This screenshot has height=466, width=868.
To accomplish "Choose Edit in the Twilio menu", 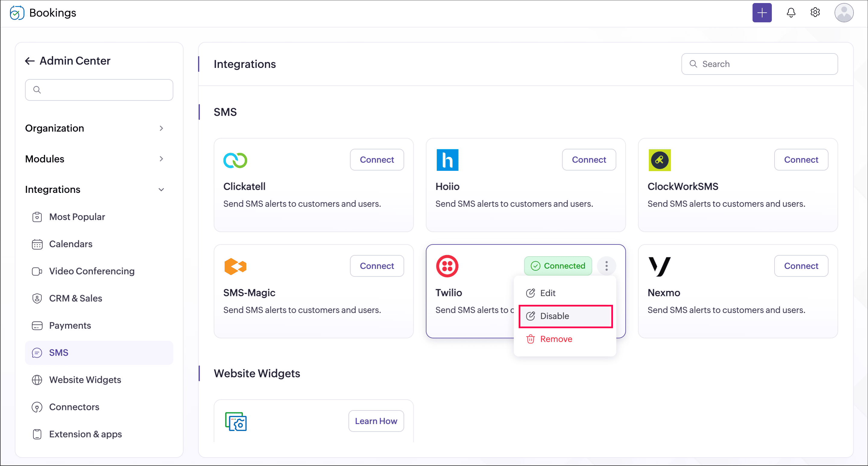I will pyautogui.click(x=548, y=293).
